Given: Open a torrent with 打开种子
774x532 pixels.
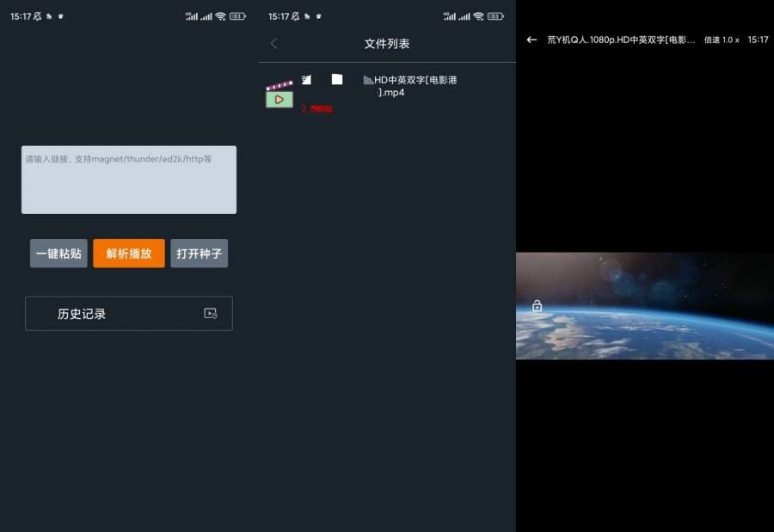Looking at the screenshot, I should 199,254.
